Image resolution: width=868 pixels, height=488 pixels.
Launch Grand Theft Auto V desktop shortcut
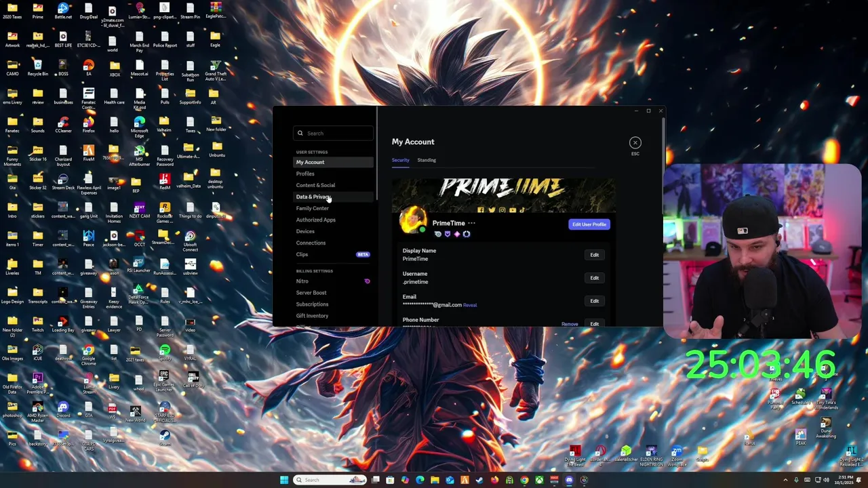point(216,70)
